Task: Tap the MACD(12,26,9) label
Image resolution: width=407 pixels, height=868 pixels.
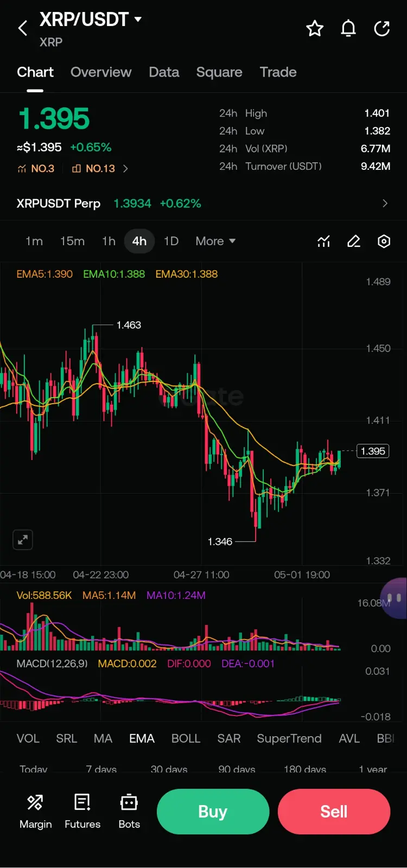Action: click(x=52, y=663)
